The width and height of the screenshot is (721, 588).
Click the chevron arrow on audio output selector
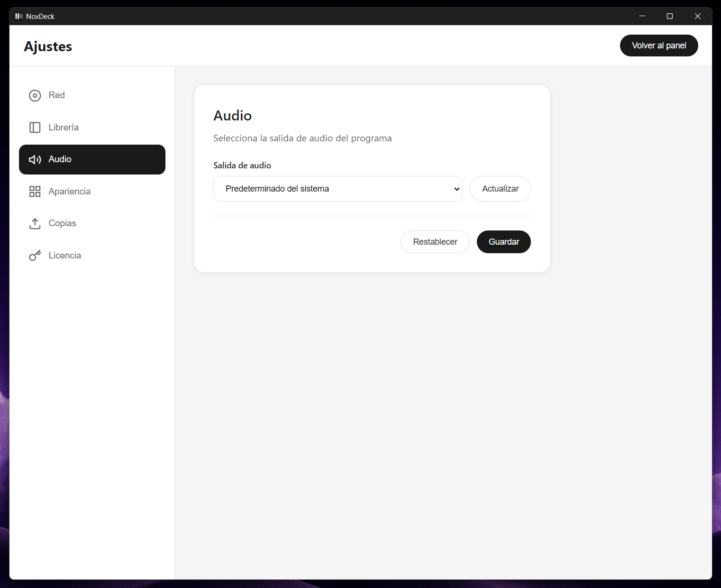click(456, 189)
